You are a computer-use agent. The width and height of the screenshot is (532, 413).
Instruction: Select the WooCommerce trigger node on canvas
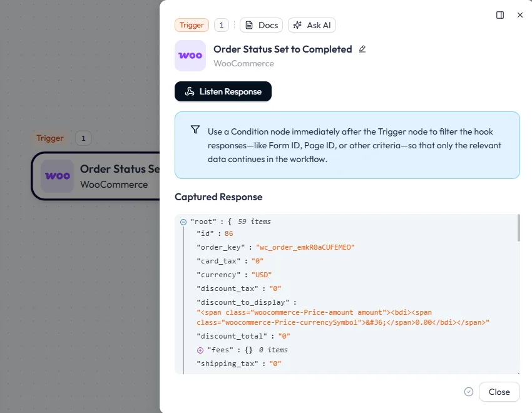[x=96, y=176]
